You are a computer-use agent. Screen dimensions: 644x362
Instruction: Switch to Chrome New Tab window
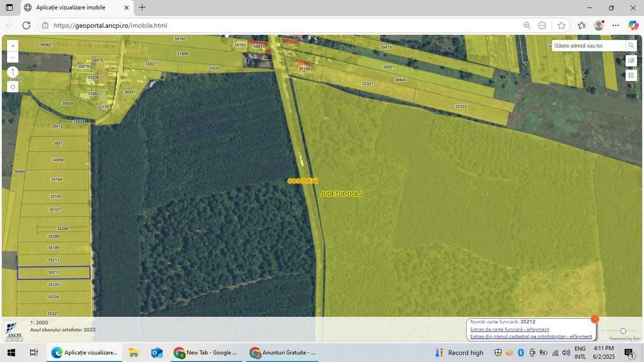click(206, 352)
